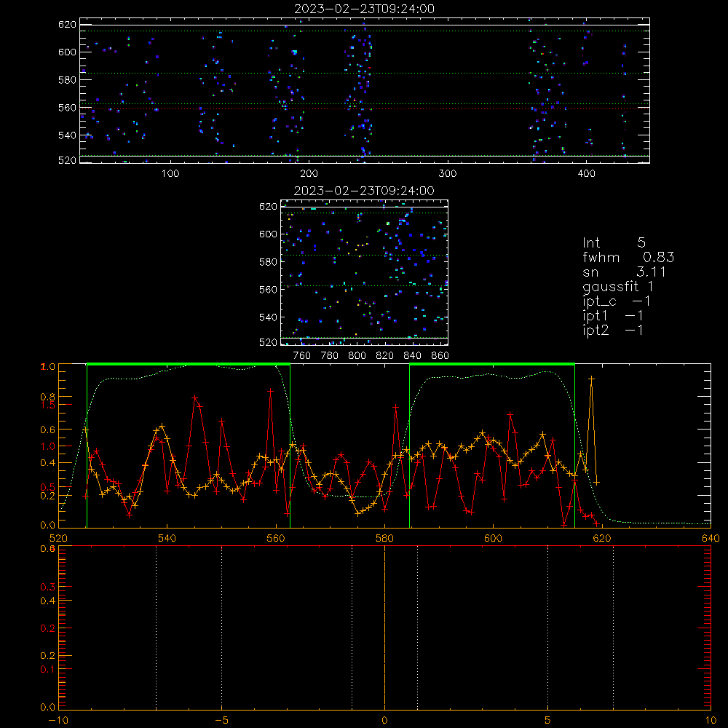The width and height of the screenshot is (728, 728).
Task: Click orange y-axis label 0.8 on profile plot
Action: click(48, 397)
